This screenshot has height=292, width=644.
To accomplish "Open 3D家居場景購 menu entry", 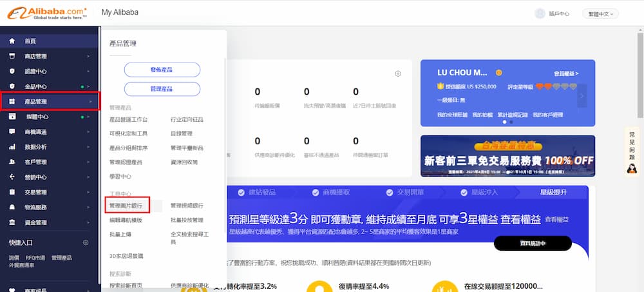I will [126, 256].
